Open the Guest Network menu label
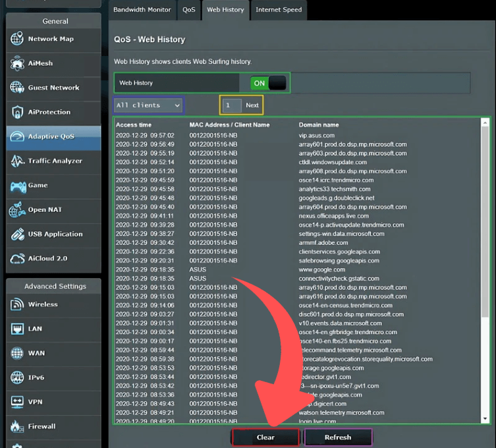Image resolution: width=496 pixels, height=448 pixels. tap(54, 88)
